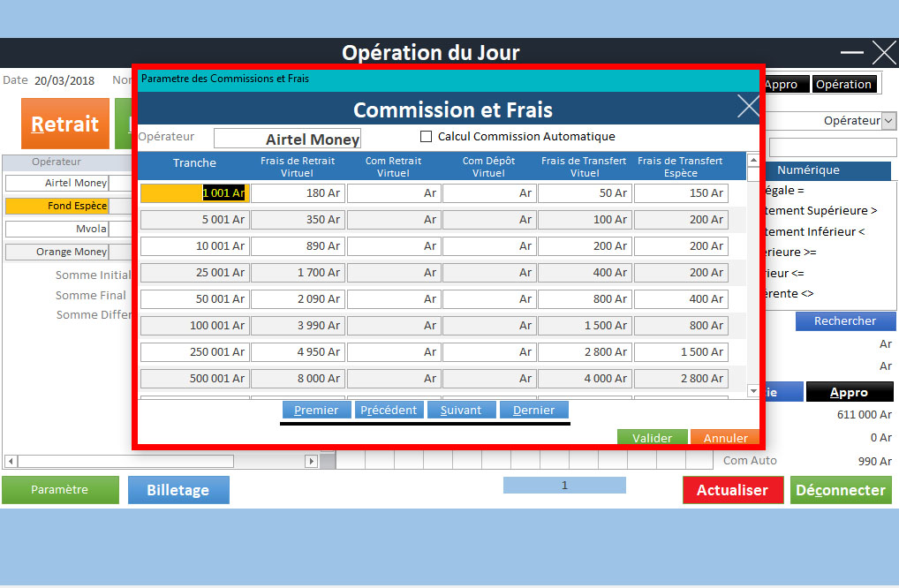Click right arrow of horizontal scrollbar

[311, 461]
